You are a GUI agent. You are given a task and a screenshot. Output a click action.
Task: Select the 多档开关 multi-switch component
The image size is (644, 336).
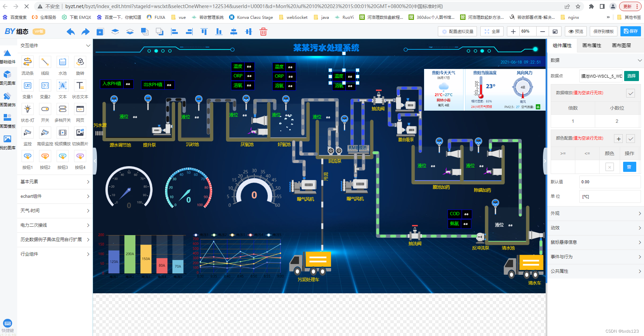point(63,113)
